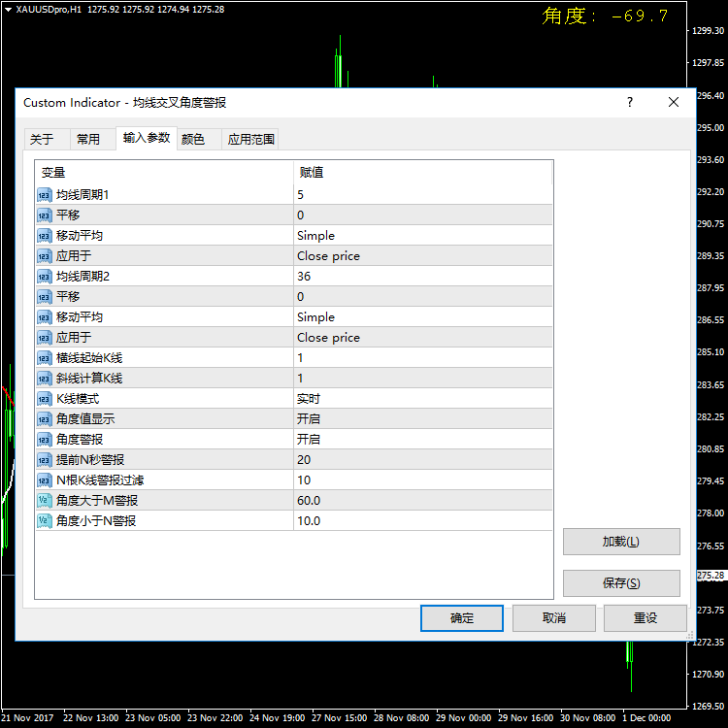Screen dimensions: 728x728
Task: Click the 1269.50 price on the chart scale
Action: (708, 707)
